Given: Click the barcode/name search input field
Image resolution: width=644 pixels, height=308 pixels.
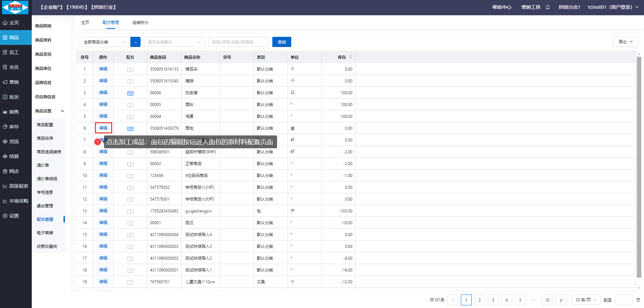Looking at the screenshot, I should 238,42.
